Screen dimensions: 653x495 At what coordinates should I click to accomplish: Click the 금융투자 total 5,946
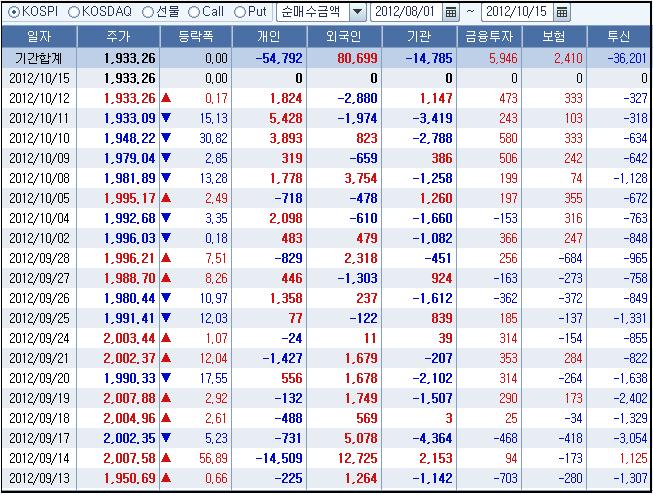click(503, 58)
